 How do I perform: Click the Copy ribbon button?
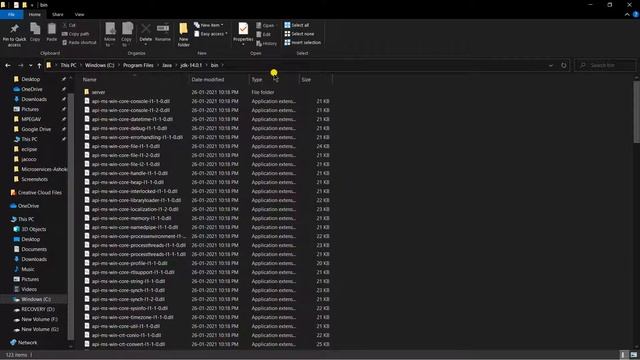(35, 32)
